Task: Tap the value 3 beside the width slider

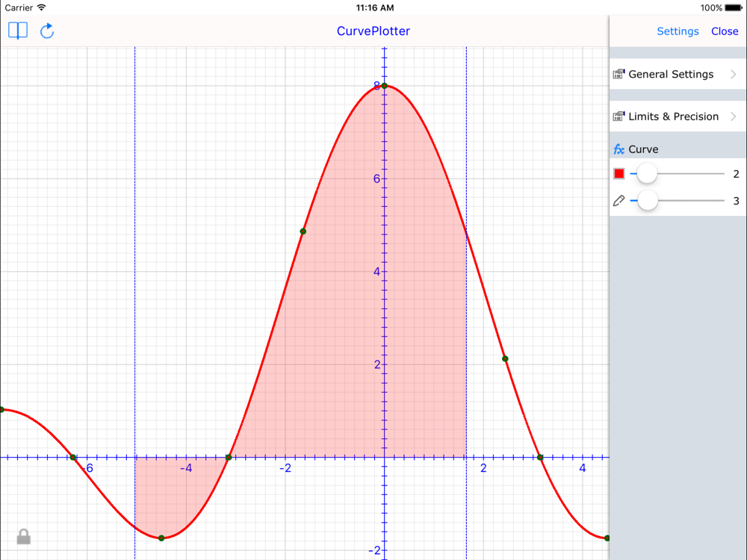Action: tap(736, 201)
